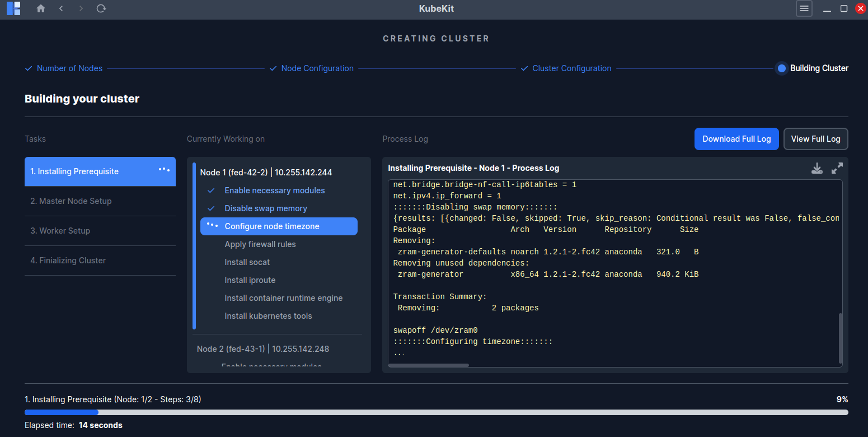
Task: Click the installation progress bar
Action: pos(436,412)
